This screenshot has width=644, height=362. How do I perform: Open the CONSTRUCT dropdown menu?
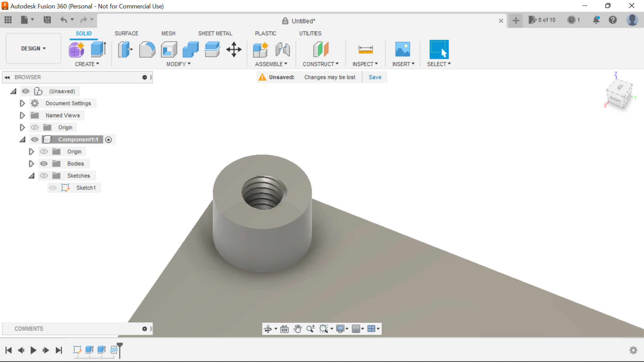pyautogui.click(x=321, y=64)
